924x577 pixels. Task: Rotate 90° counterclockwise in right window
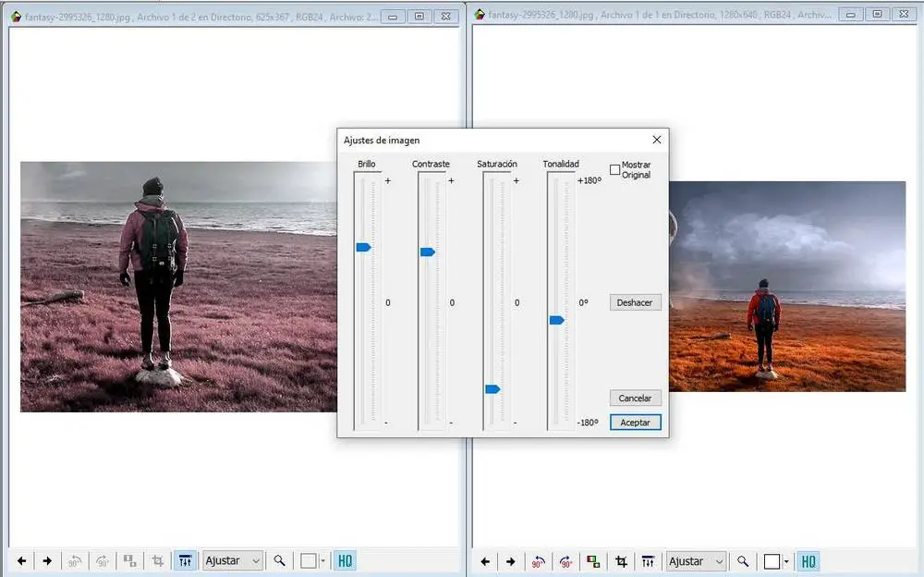point(538,561)
